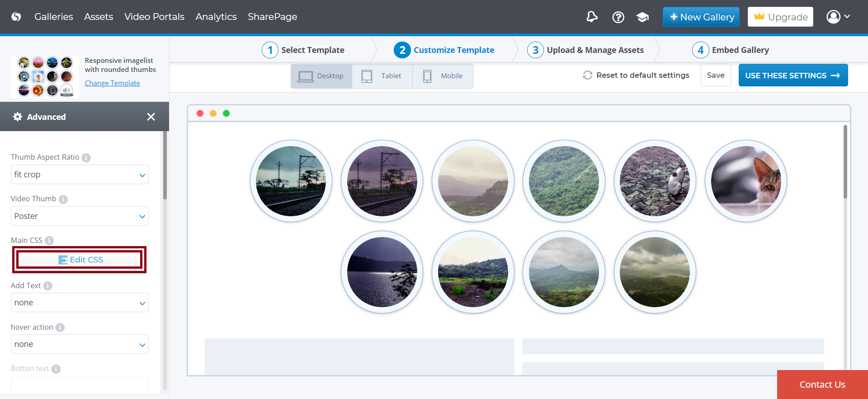Close the Advanced settings panel
The width and height of the screenshot is (868, 399).
coord(151,117)
